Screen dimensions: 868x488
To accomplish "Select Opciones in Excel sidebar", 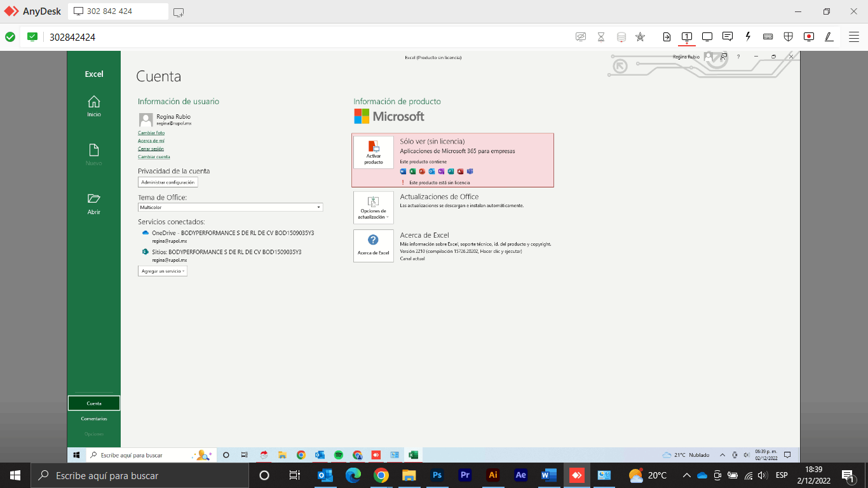I will (x=94, y=434).
